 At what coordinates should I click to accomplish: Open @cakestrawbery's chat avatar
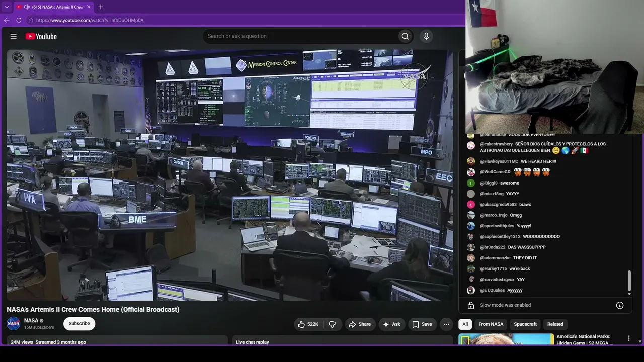coord(471,145)
